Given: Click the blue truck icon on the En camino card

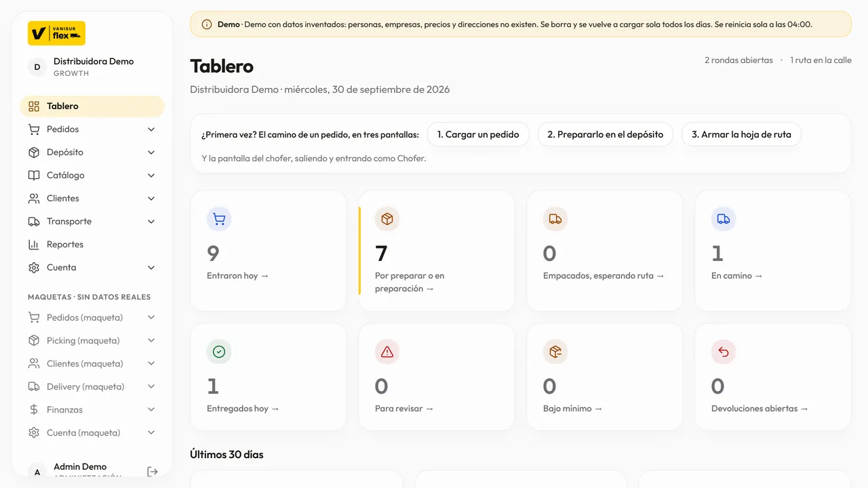Looking at the screenshot, I should pyautogui.click(x=724, y=219).
